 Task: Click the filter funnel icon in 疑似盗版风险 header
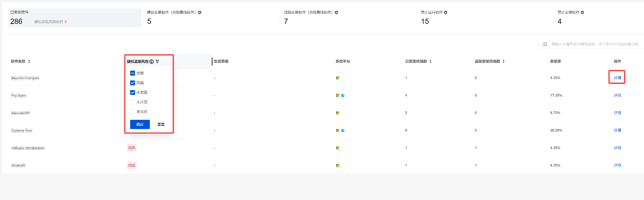tap(157, 61)
